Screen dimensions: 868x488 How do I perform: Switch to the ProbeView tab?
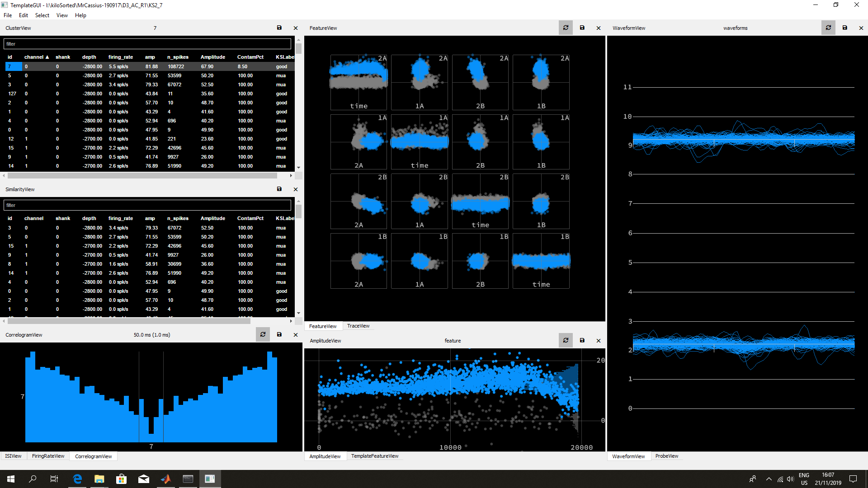click(x=666, y=456)
